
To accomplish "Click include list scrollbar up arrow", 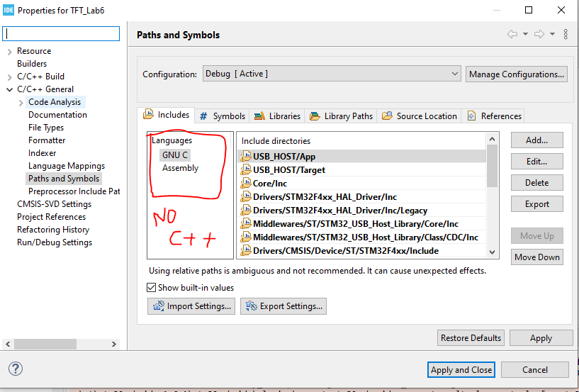I will [x=492, y=139].
